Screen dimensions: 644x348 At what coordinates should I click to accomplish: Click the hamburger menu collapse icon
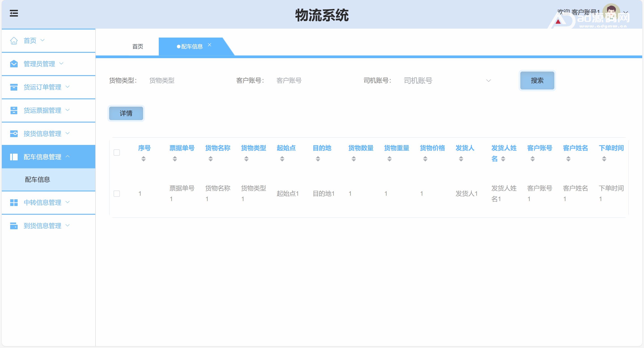point(14,13)
